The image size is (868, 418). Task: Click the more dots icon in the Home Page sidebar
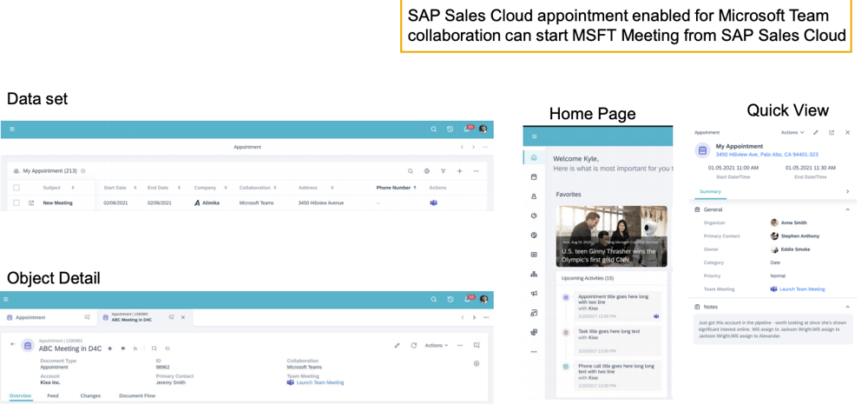[534, 351]
